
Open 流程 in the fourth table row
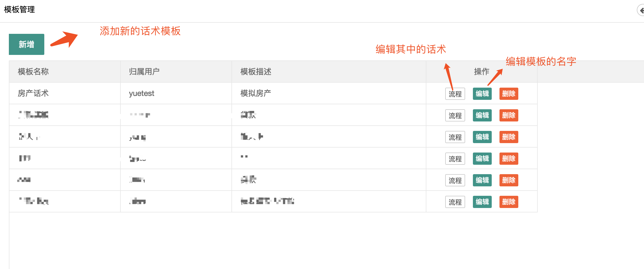point(455,159)
